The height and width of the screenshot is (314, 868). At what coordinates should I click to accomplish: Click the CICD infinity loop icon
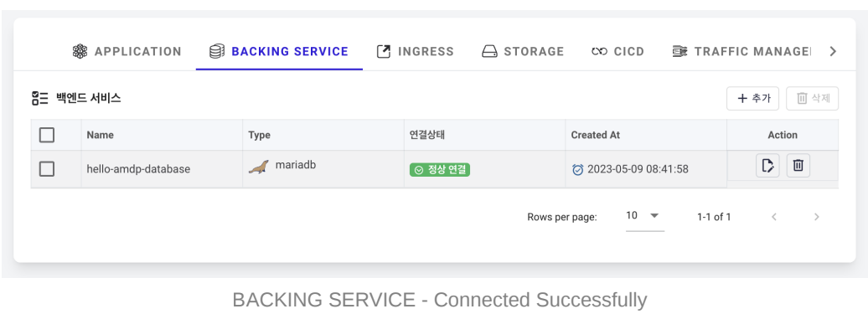(x=599, y=51)
